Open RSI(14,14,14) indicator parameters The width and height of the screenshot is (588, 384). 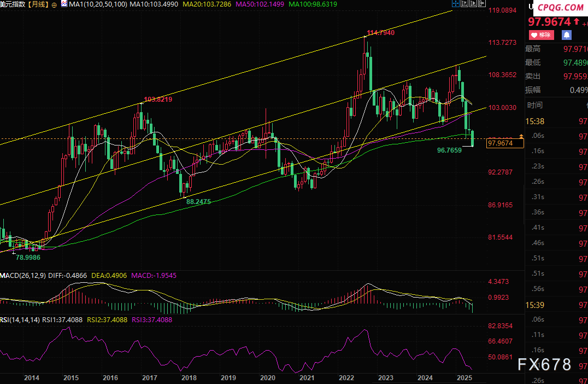click(x=20, y=320)
